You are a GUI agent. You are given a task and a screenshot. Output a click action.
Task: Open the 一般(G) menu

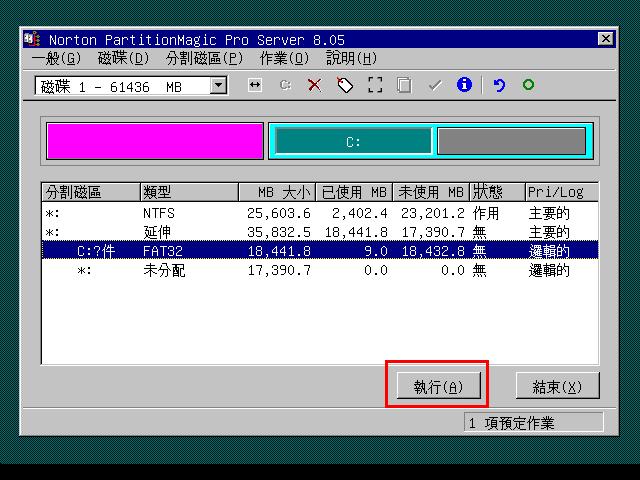(56, 58)
